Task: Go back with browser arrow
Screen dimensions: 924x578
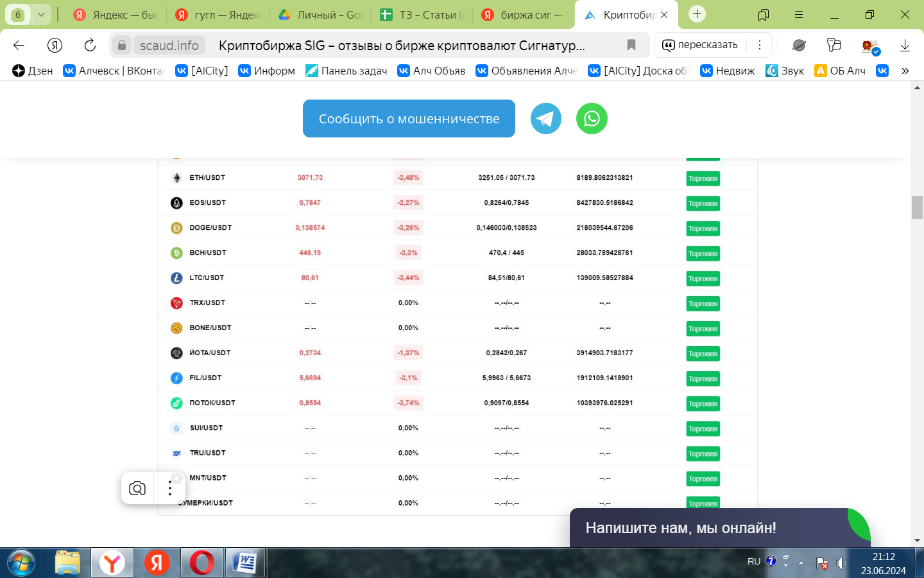Action: point(19,45)
